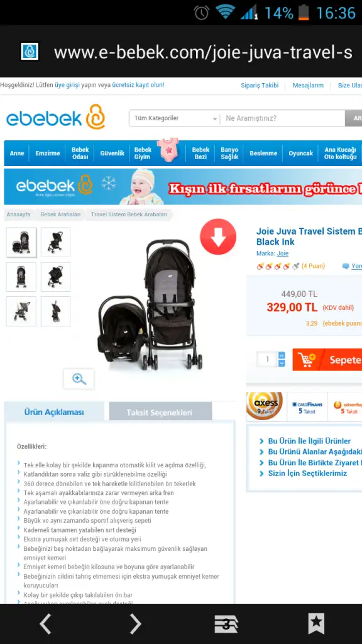Click the ebebek logo
Viewport: 362px width, 644px height.
click(56, 117)
